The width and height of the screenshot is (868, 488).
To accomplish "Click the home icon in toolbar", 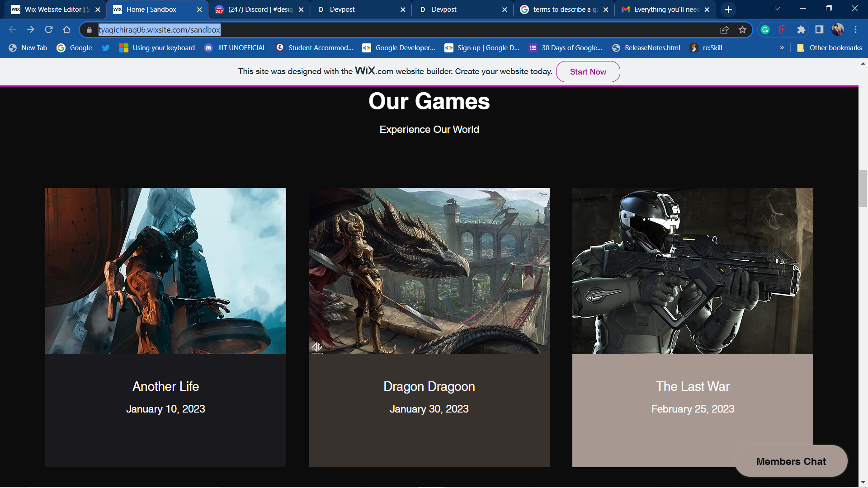I will tap(67, 30).
